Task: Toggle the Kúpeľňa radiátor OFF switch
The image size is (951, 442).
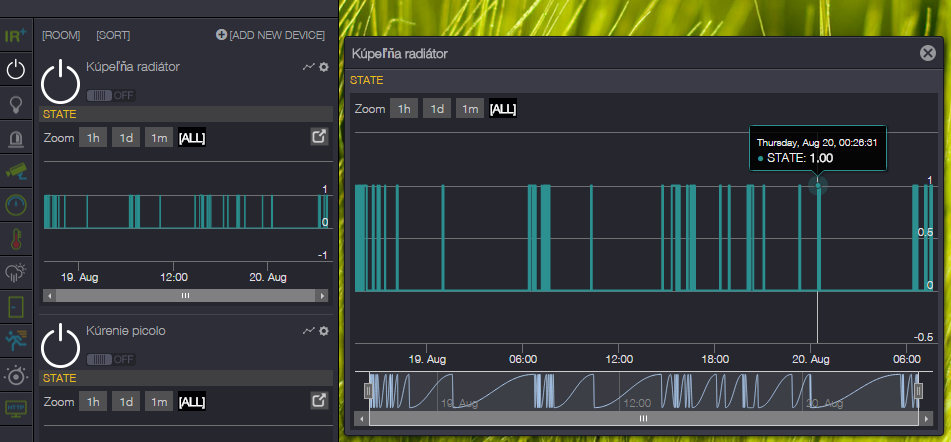Action: click(x=110, y=95)
